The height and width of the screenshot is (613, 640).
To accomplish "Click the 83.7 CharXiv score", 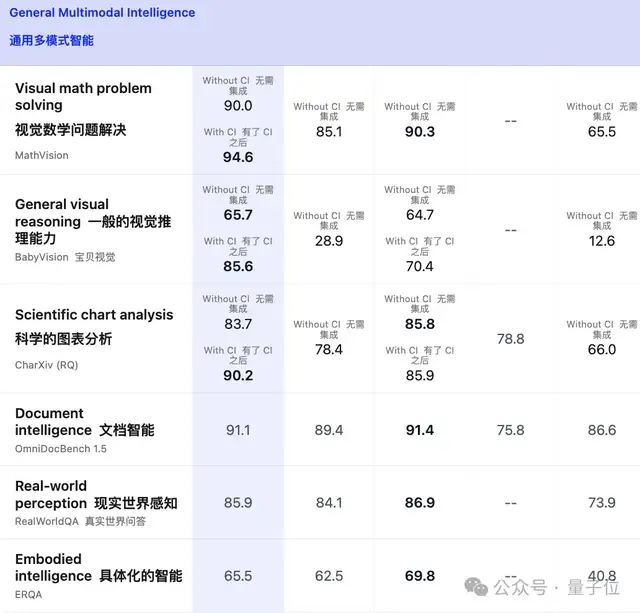I will (x=238, y=324).
